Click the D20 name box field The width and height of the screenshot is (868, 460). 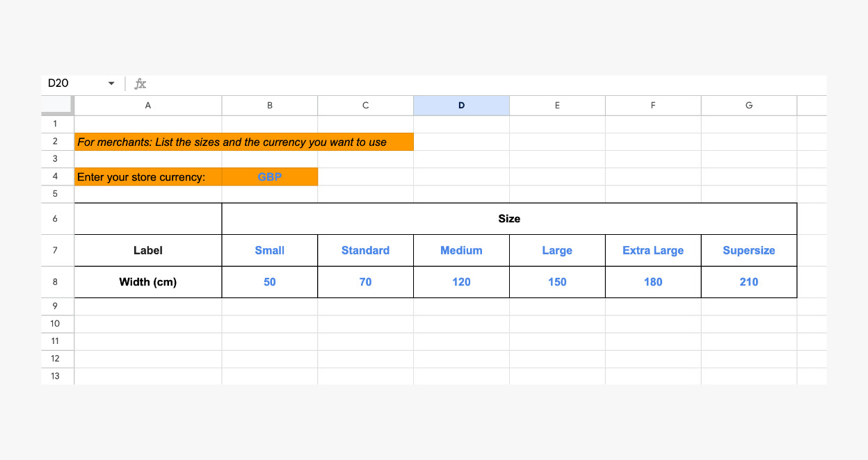[x=73, y=83]
